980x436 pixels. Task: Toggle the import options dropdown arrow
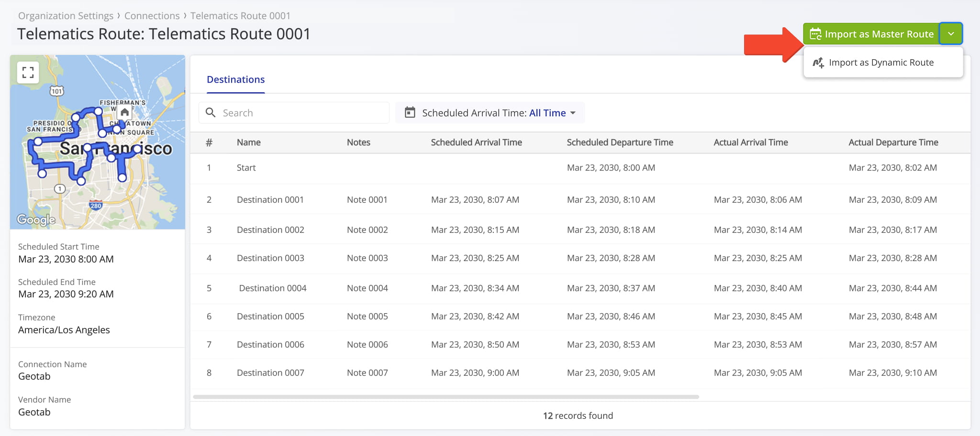[x=951, y=34]
